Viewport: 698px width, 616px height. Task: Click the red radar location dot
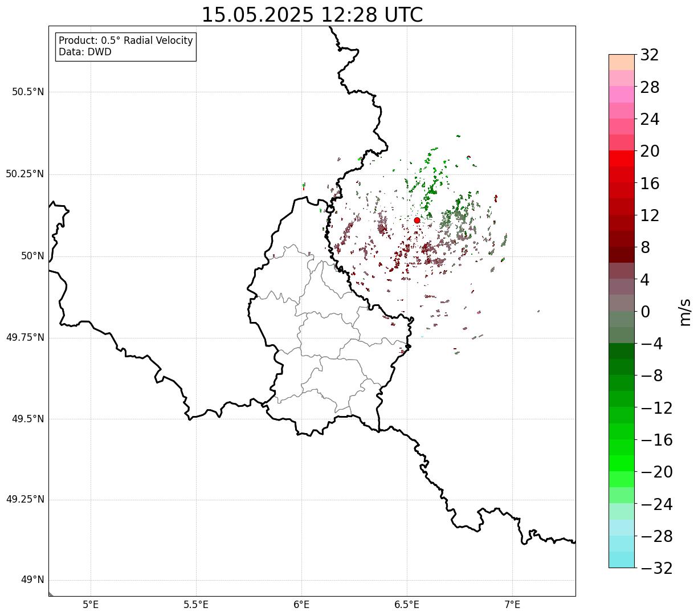coord(417,220)
